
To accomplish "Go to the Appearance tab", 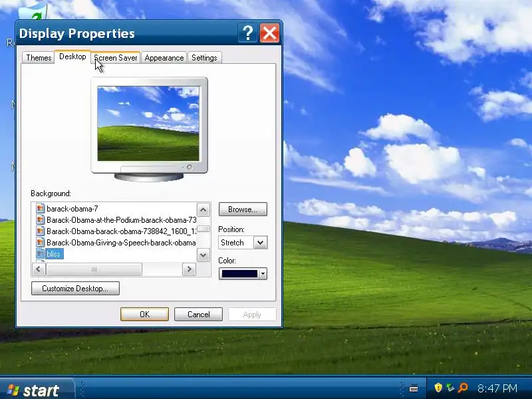I will coord(164,58).
